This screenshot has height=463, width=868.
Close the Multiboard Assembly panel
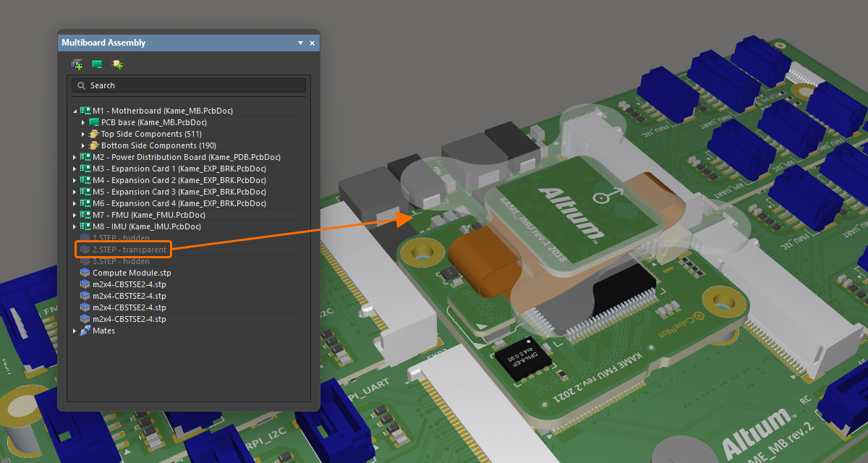[312, 43]
